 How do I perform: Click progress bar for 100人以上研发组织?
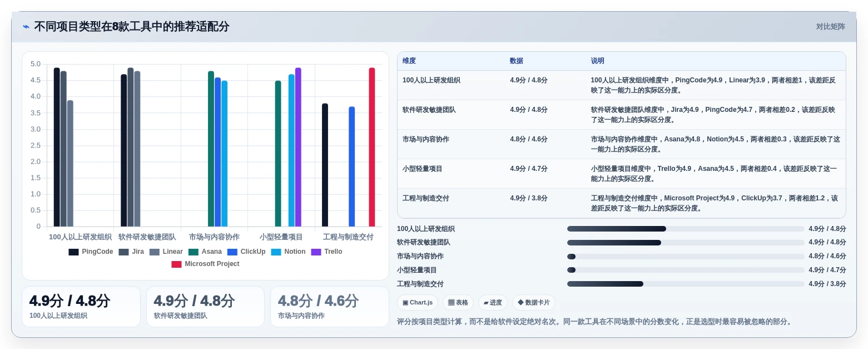pos(686,229)
